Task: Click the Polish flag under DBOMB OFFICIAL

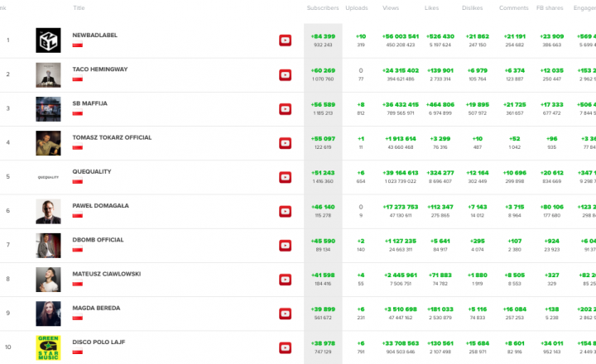Action: (77, 250)
